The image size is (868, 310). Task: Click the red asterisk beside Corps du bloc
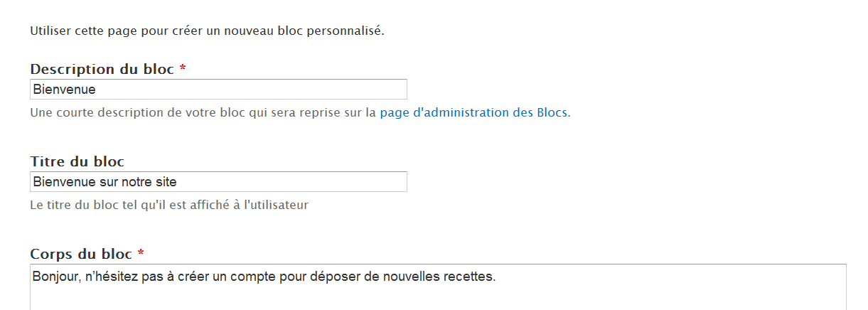pyautogui.click(x=141, y=254)
